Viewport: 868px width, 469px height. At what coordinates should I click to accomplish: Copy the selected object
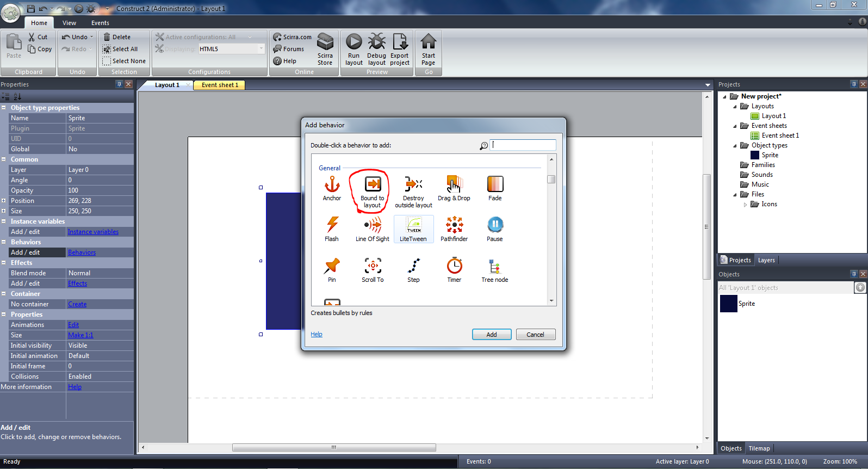tap(40, 49)
